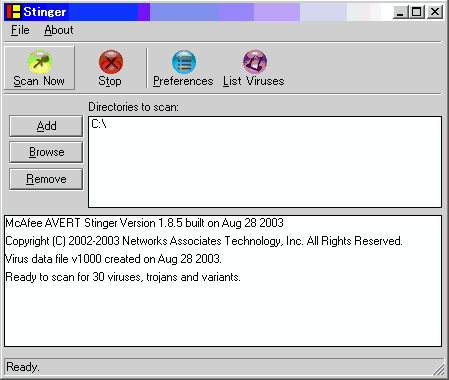Close the Stinger window
This screenshot has width=449, height=380.
click(x=435, y=12)
